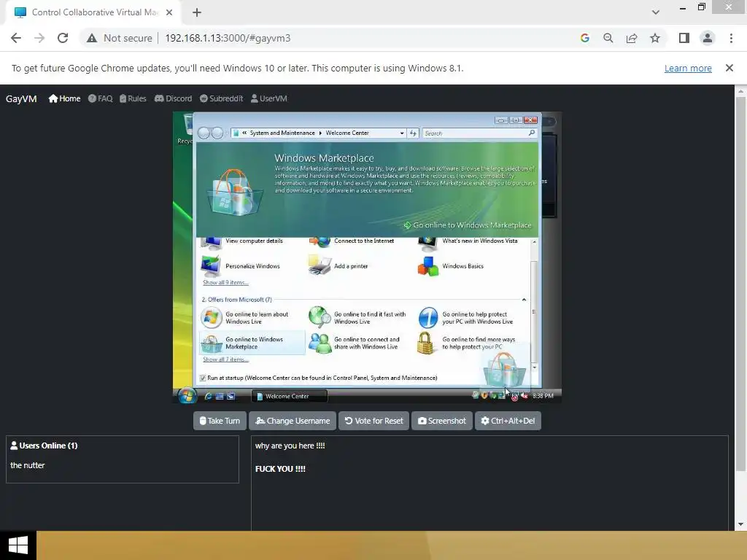Click the Windows security shield tray icon
Image resolution: width=747 pixels, height=560 pixels.
484,395
